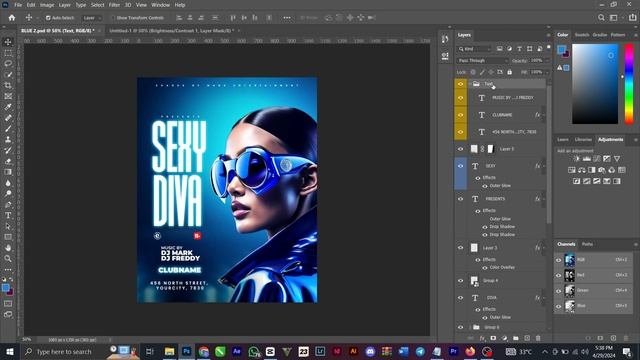Open the Filter menu

pos(114,5)
